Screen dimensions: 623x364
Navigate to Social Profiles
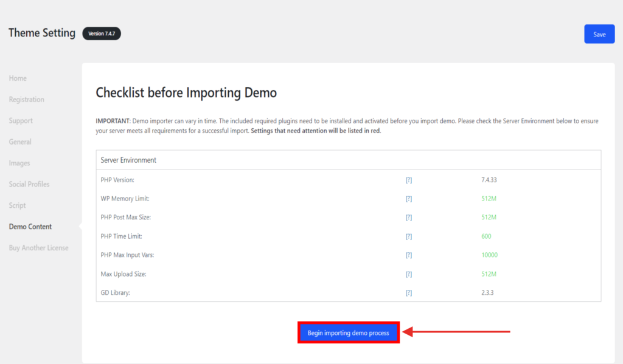coord(29,184)
